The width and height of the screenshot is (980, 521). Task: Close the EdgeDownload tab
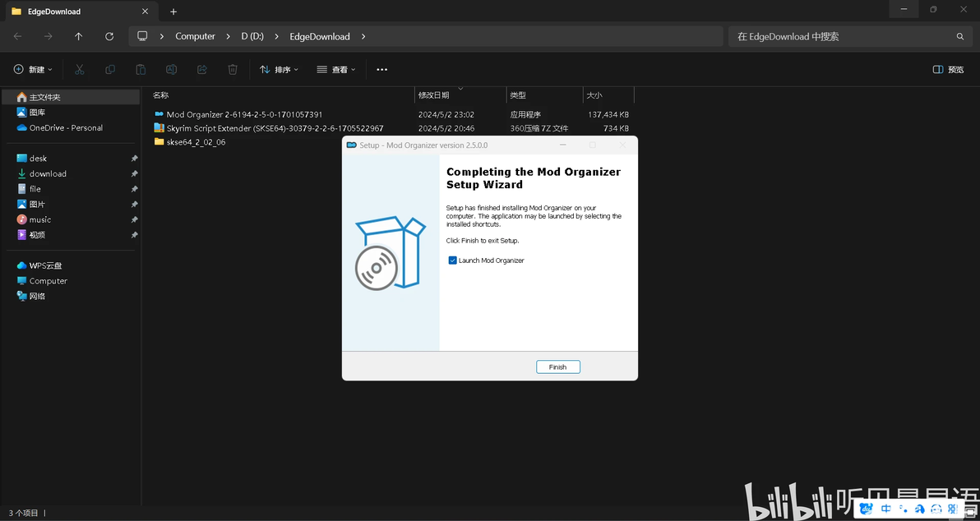tap(145, 12)
